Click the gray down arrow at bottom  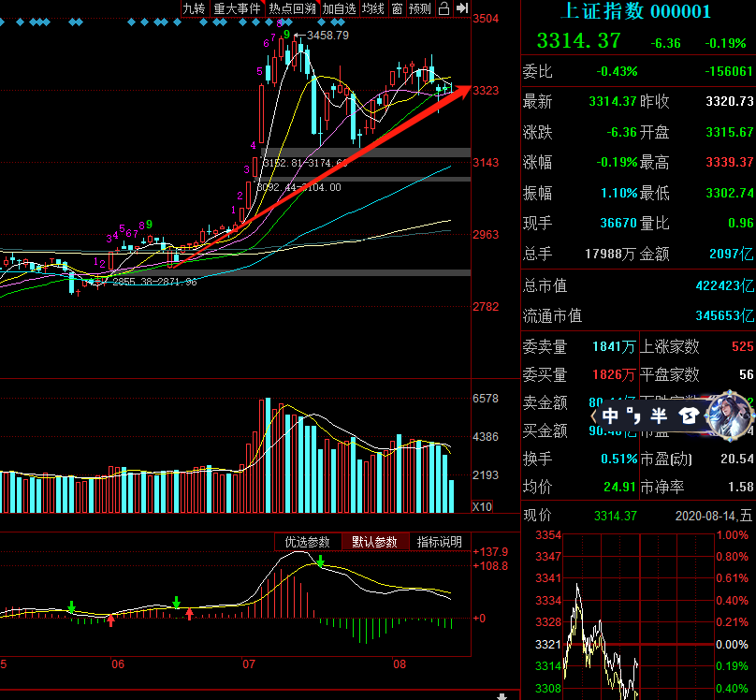tap(502, 695)
